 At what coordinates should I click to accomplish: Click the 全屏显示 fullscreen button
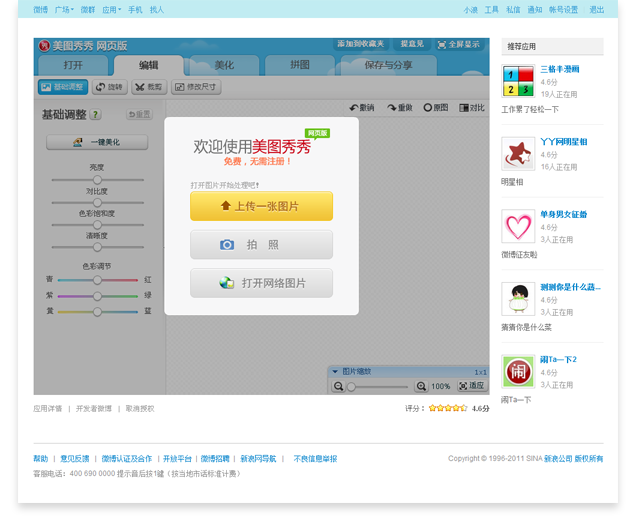click(459, 44)
